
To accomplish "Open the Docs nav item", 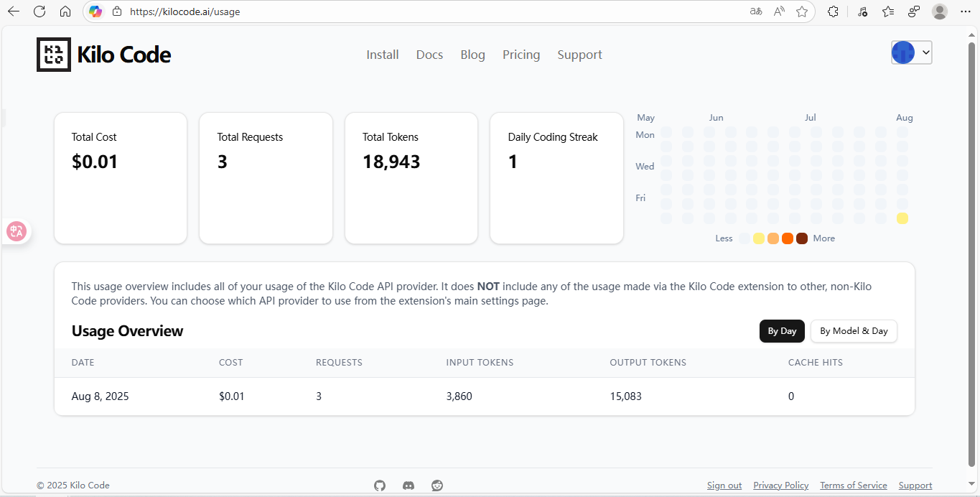I will coord(429,55).
